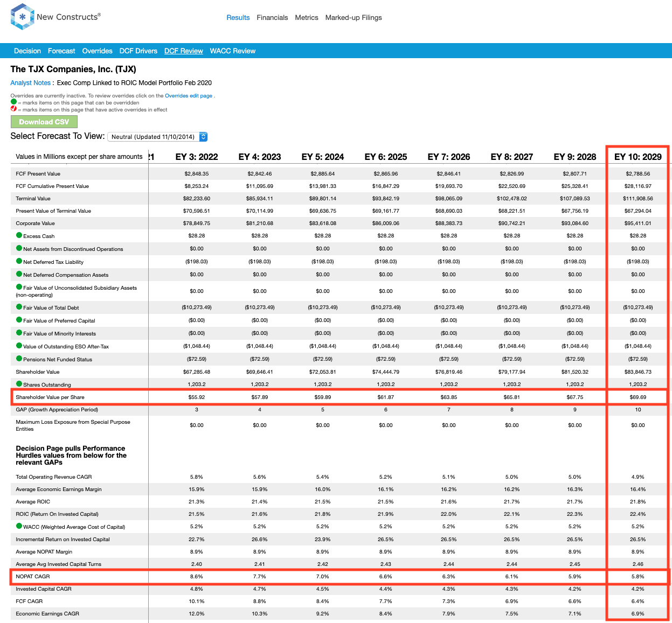Open the Marked-up Filings menu
The width and height of the screenshot is (672, 623).
pyautogui.click(x=354, y=18)
